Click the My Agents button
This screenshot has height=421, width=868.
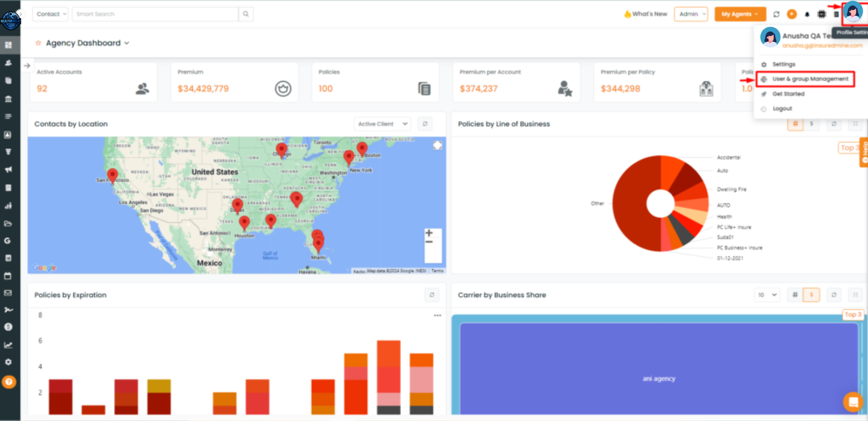coord(740,14)
